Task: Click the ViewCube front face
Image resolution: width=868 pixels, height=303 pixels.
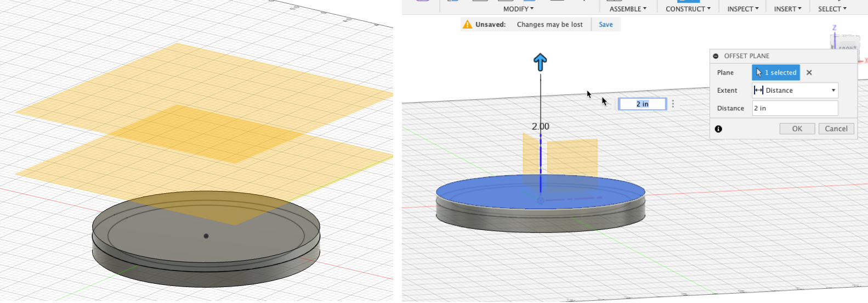Action: [847, 47]
